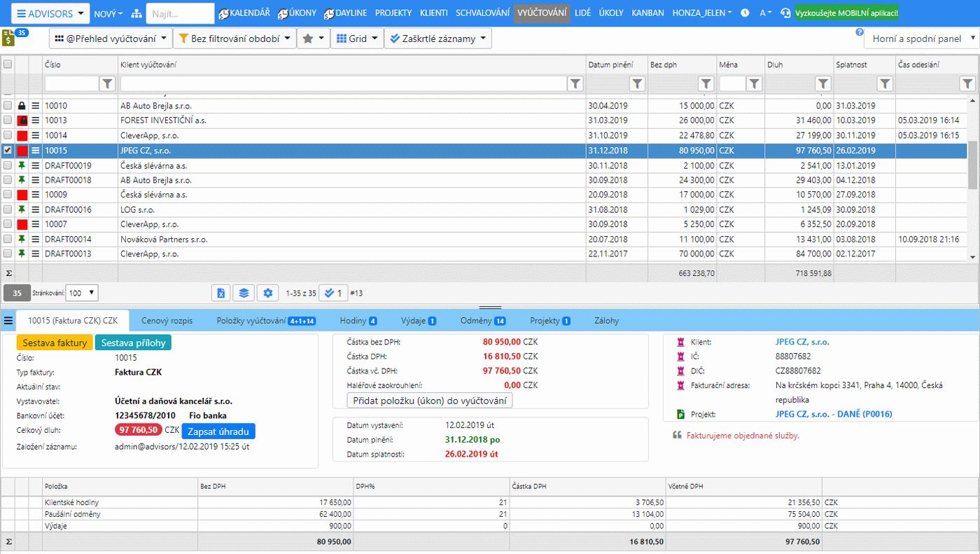
Task: Check the box for DRAFT00019
Action: [x=8, y=165]
